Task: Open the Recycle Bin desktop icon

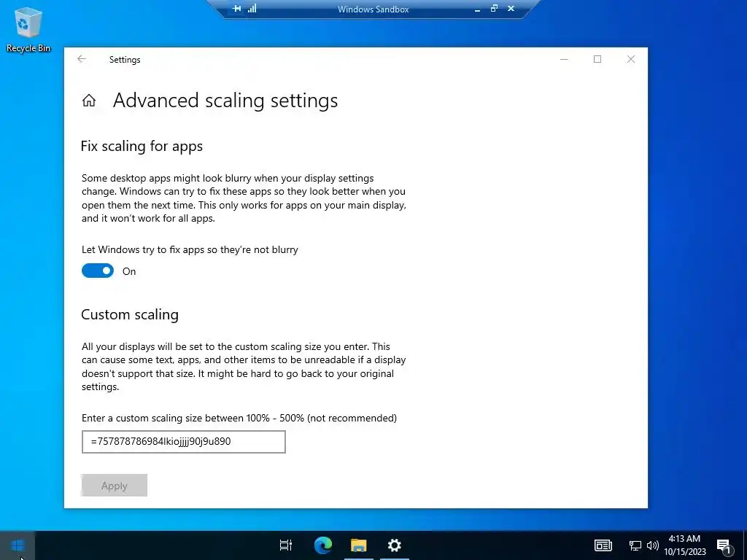Action: [x=28, y=29]
